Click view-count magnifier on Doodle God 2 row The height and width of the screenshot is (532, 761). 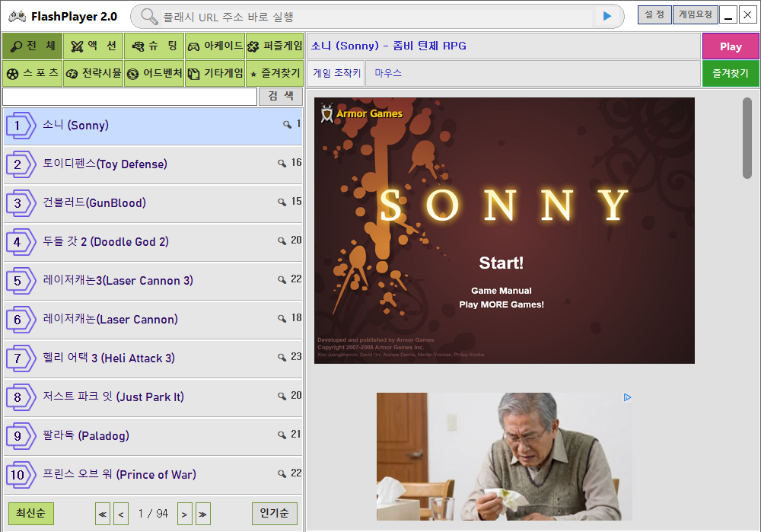282,241
